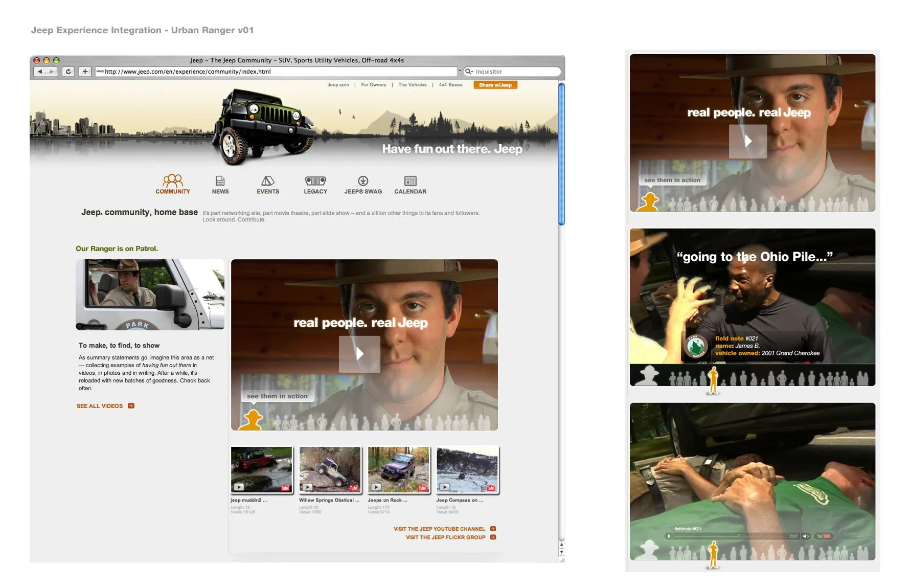Click play icon on Jeep Compass thumbnail
The image size is (911, 588).
coord(445,487)
